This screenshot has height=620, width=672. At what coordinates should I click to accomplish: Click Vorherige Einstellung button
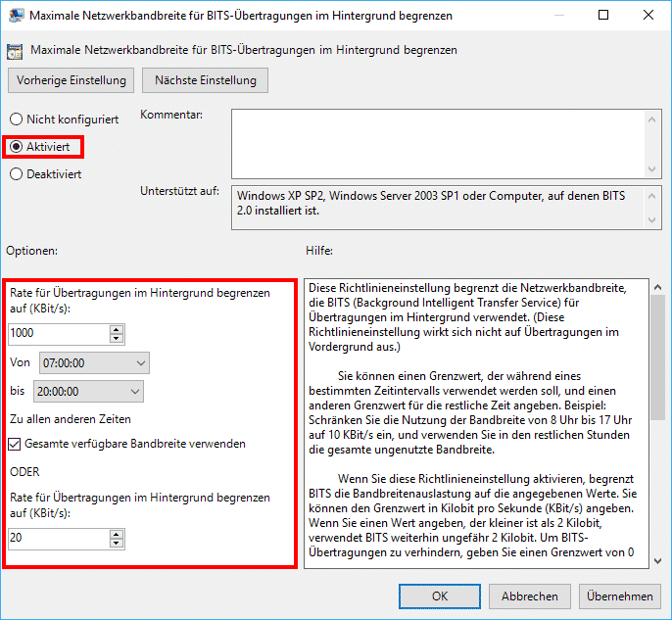pos(72,80)
